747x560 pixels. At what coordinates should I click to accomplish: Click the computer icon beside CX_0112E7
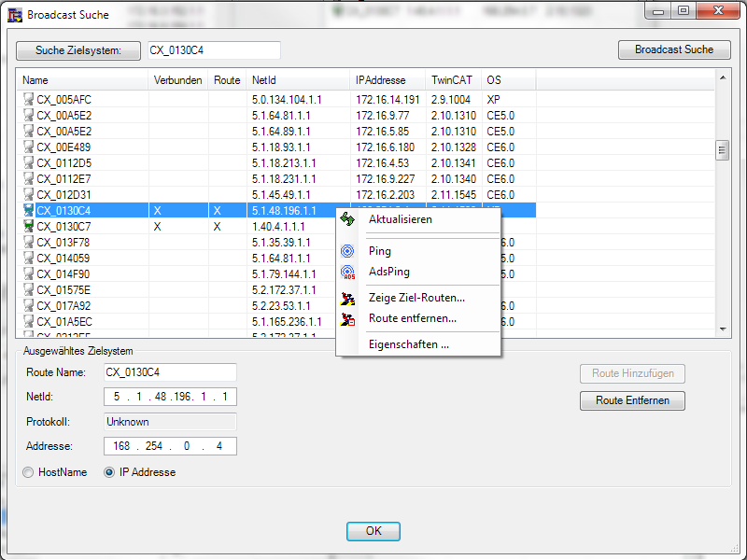[x=29, y=179]
